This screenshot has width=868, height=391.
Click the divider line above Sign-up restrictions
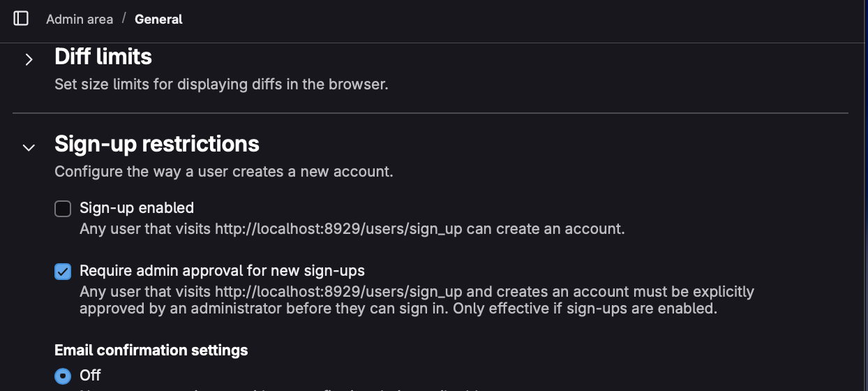coord(431,113)
